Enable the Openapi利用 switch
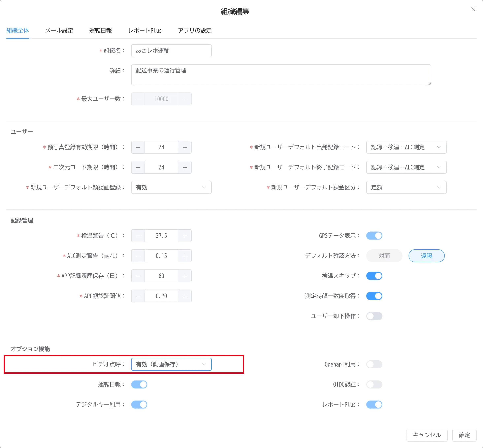Screen dimensions: 483x448 (374, 364)
